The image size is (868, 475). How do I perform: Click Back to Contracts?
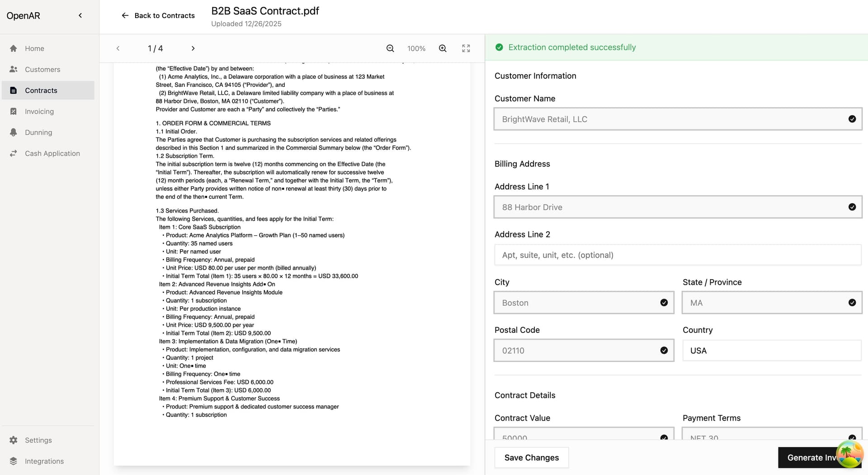[x=157, y=15]
